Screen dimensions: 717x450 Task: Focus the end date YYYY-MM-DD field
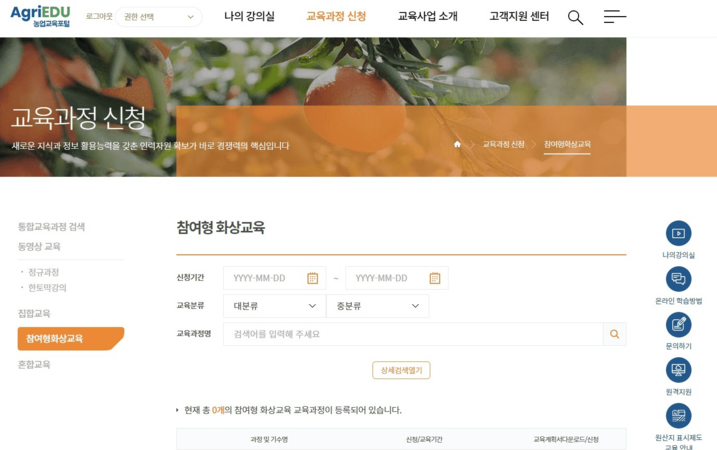(x=397, y=278)
